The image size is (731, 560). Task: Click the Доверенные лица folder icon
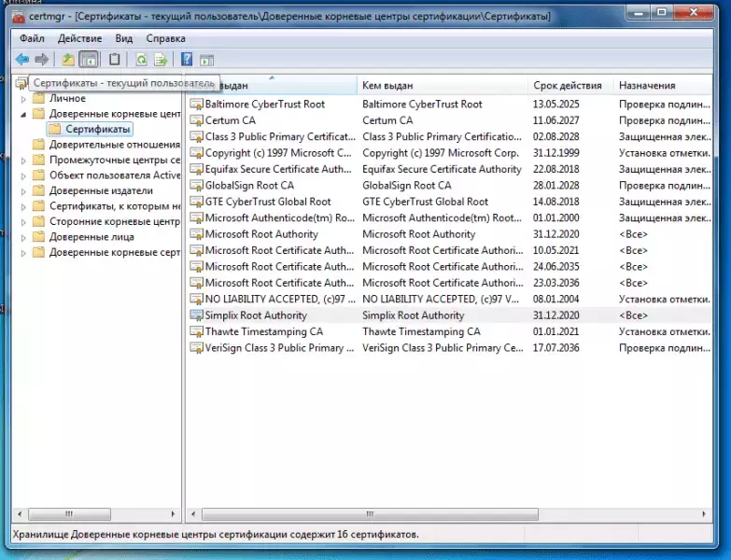coord(38,237)
